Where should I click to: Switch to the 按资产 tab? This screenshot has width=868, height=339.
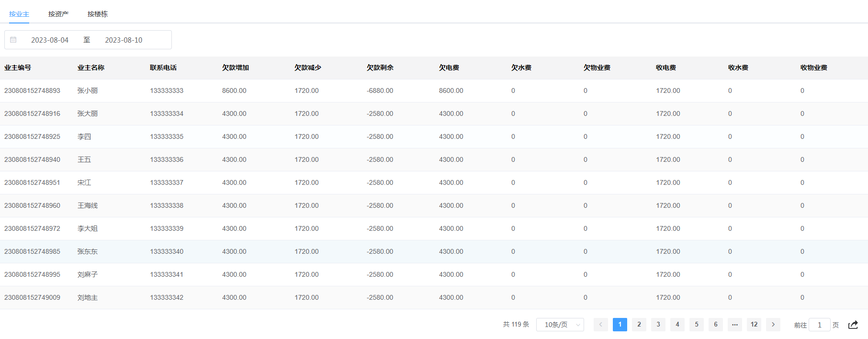coord(58,14)
